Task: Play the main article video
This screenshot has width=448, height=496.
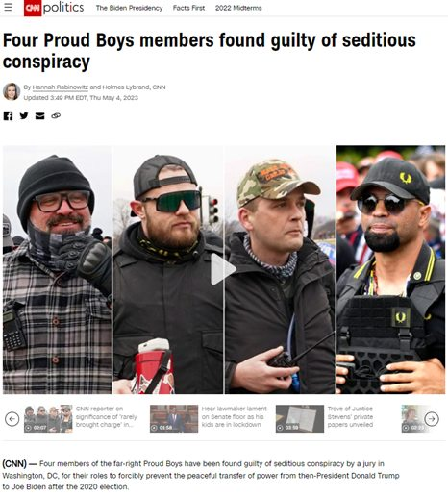Action: [x=223, y=269]
